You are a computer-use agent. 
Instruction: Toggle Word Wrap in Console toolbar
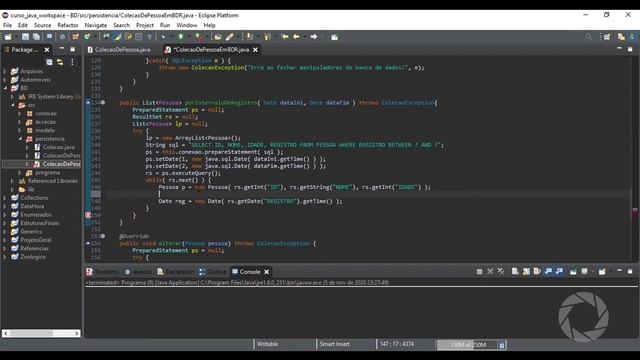(x=537, y=271)
